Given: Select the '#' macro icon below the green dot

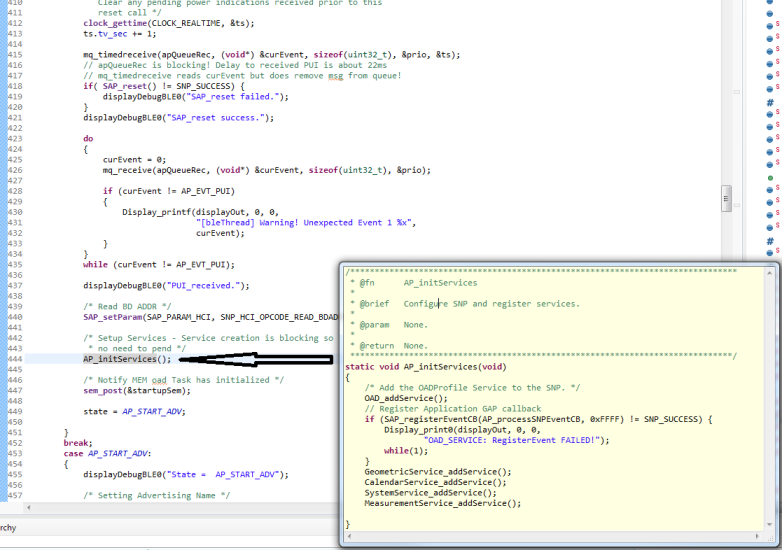Looking at the screenshot, I should click(771, 241).
